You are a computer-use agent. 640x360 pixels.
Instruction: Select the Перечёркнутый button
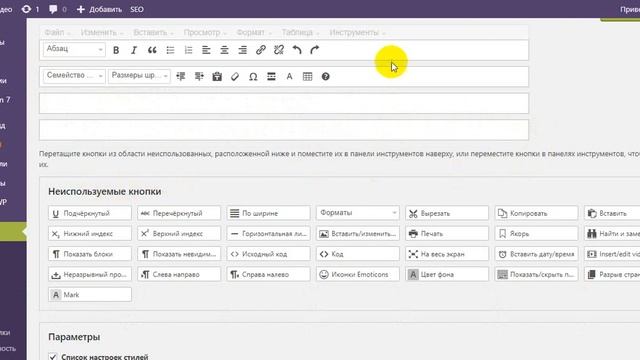[x=179, y=213]
